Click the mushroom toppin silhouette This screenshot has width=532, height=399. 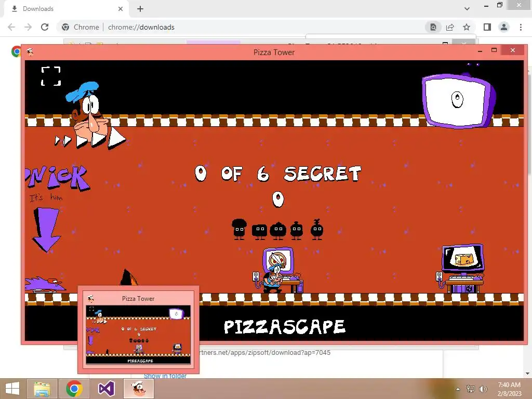click(x=239, y=229)
